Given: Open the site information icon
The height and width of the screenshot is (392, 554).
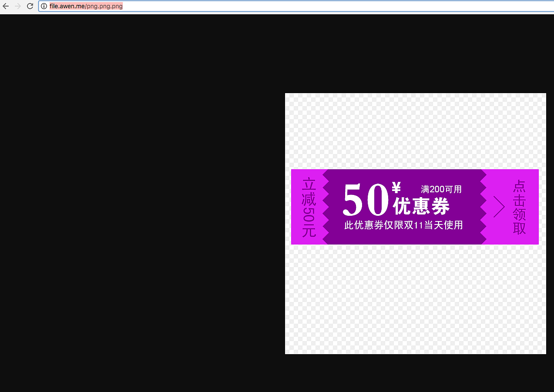Looking at the screenshot, I should click(x=44, y=6).
